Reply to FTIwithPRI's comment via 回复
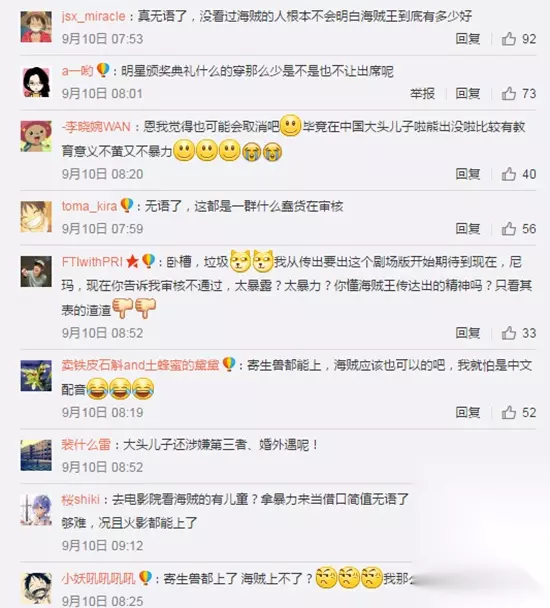This screenshot has width=550, height=608. (468, 333)
